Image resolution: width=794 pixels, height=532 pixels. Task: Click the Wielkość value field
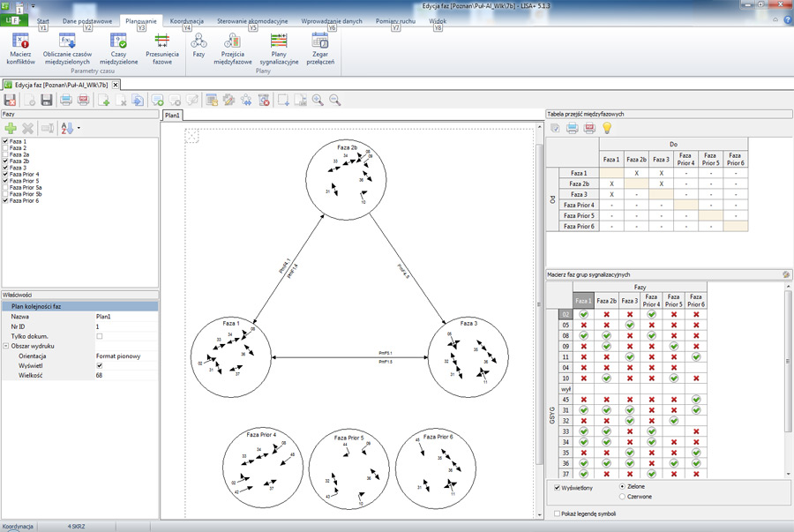125,375
